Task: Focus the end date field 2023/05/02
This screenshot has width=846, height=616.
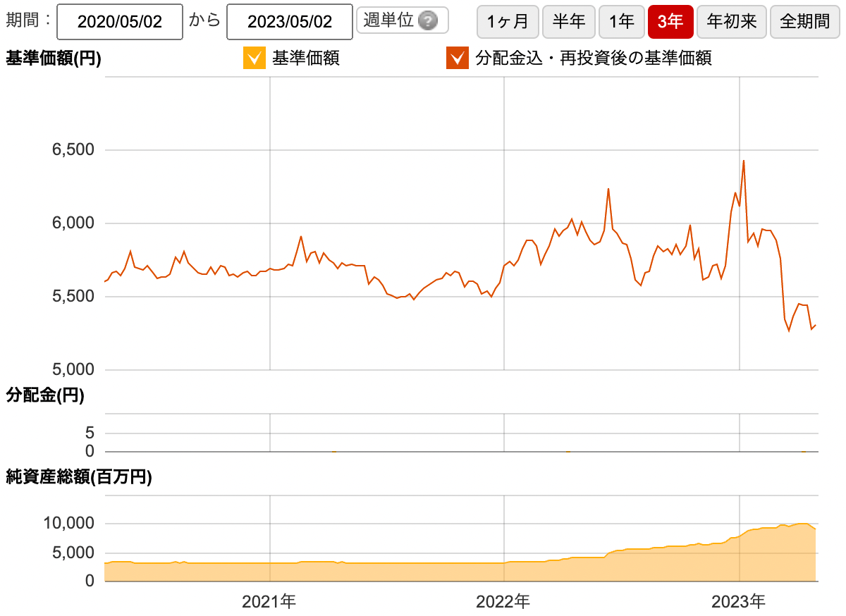Action: pyautogui.click(x=289, y=22)
